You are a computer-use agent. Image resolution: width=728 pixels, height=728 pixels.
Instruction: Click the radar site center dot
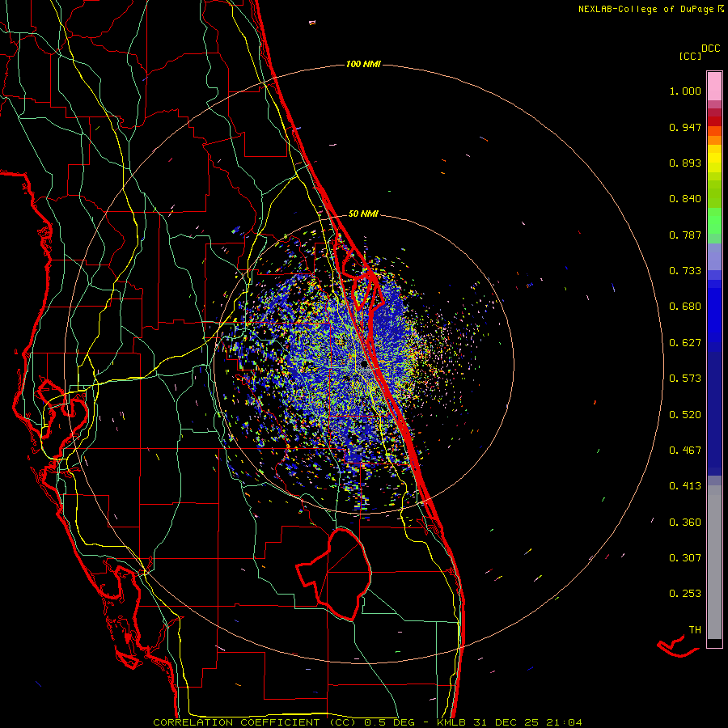[x=364, y=364]
